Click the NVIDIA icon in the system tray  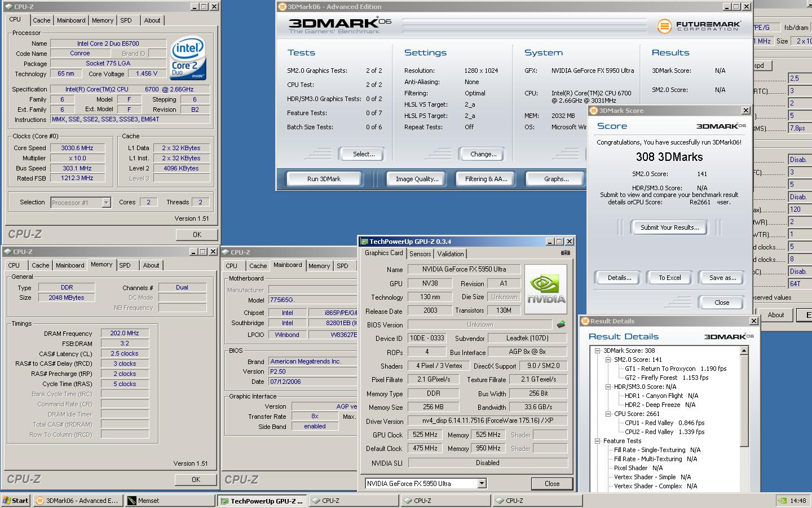782,501
